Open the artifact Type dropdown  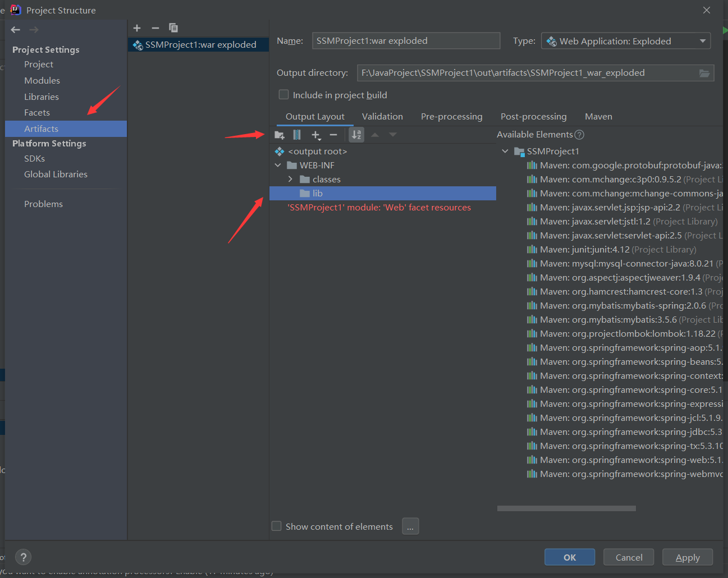coord(626,41)
